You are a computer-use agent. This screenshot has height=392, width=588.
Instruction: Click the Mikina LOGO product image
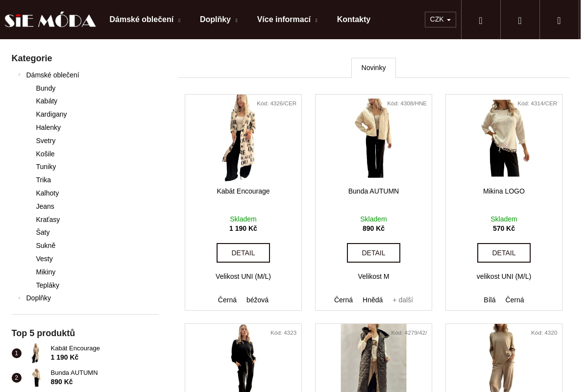tap(504, 138)
